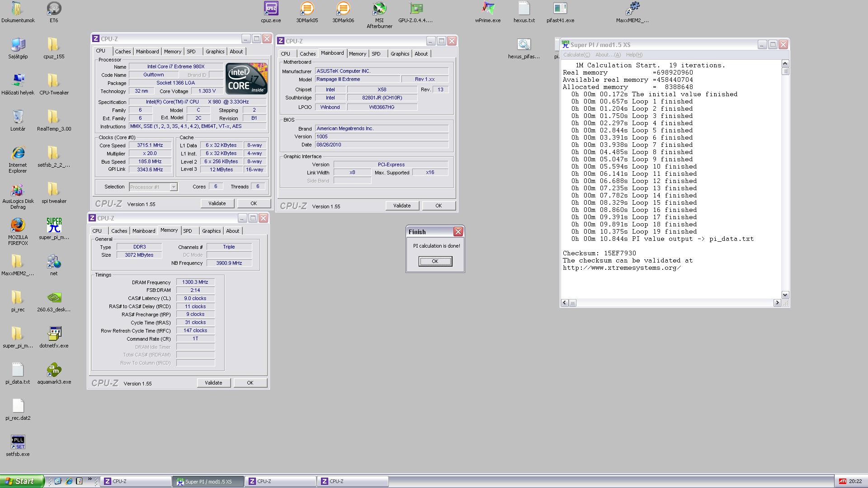The width and height of the screenshot is (868, 488).
Task: Click the Super PI horizontal scrollbar right arrow
Action: coord(777,303)
